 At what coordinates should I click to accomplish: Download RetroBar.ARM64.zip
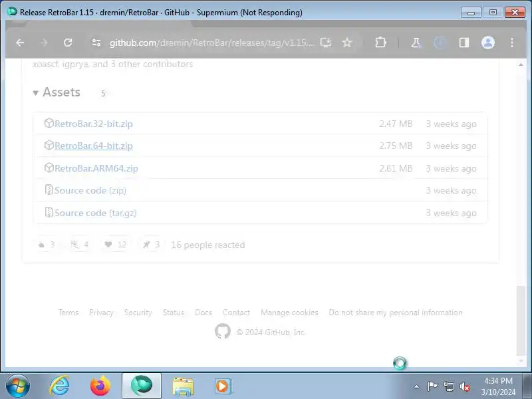96,168
